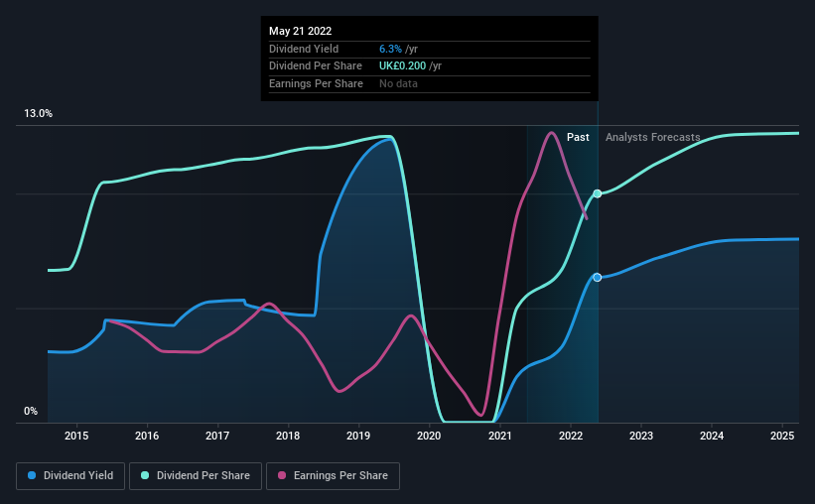Click the 2021 x-axis label
The height and width of the screenshot is (504, 815).
[499, 436]
